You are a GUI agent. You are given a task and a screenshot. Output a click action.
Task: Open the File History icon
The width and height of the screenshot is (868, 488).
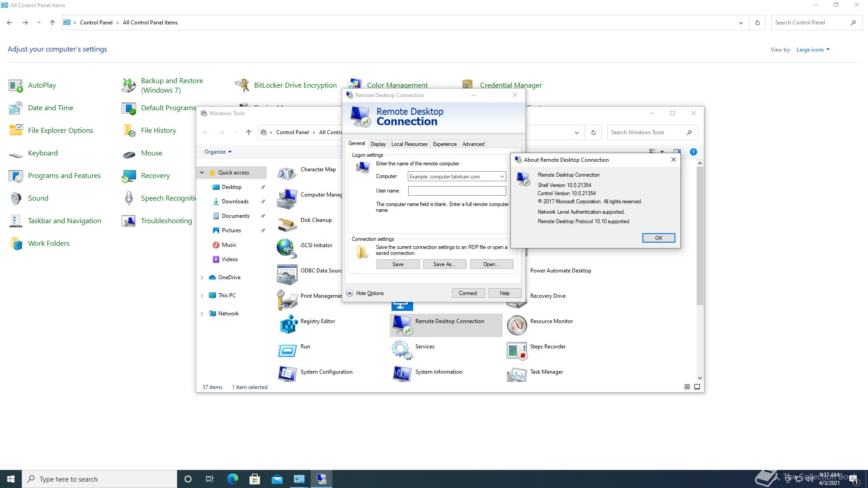click(x=129, y=131)
